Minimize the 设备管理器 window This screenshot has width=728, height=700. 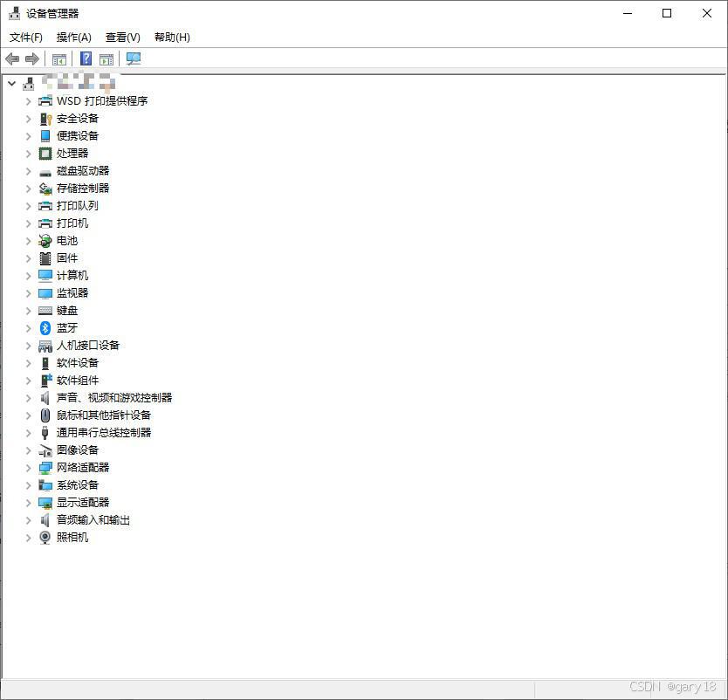(628, 13)
